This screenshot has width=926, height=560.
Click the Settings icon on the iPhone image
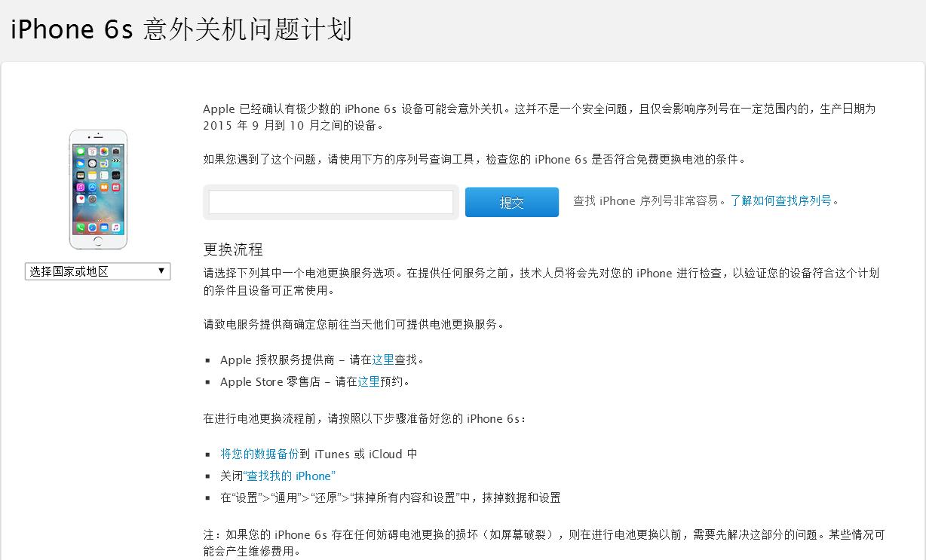[x=92, y=199]
